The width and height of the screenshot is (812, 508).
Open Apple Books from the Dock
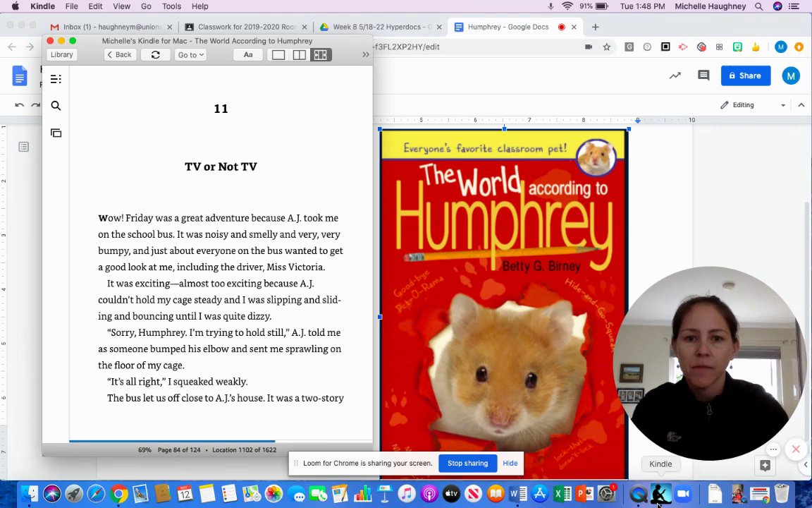pos(496,493)
